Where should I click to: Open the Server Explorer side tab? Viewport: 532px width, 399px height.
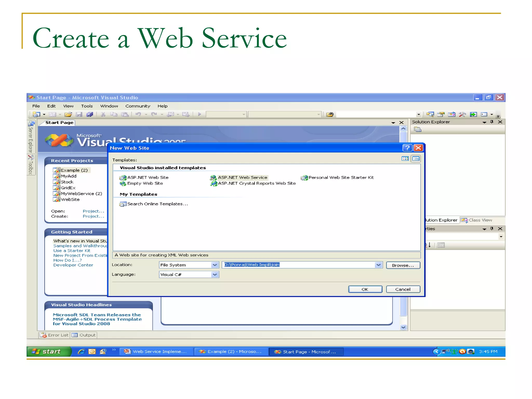(31, 137)
